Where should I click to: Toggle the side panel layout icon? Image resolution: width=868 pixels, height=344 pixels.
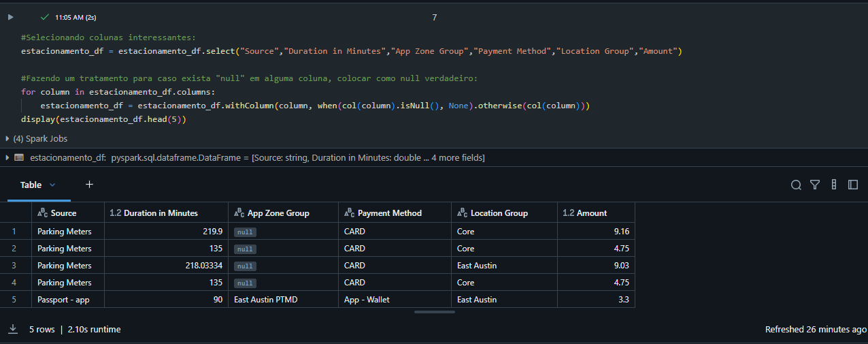(x=853, y=185)
